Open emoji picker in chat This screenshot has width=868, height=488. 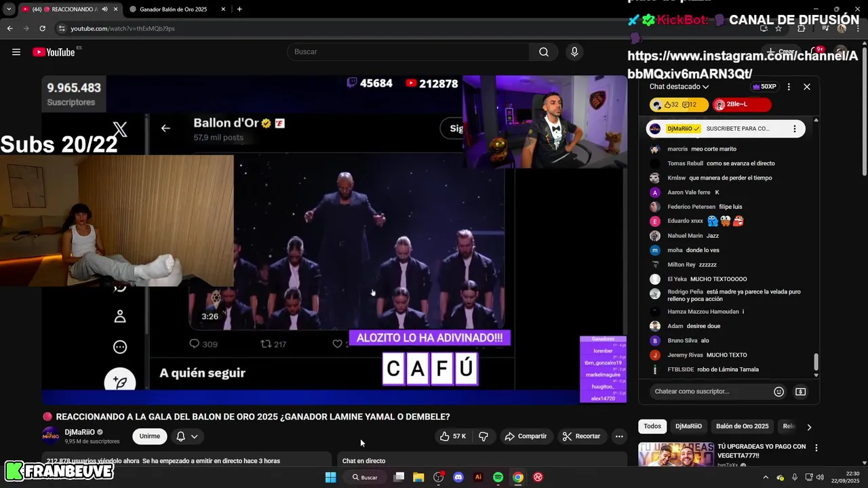pyautogui.click(x=779, y=392)
